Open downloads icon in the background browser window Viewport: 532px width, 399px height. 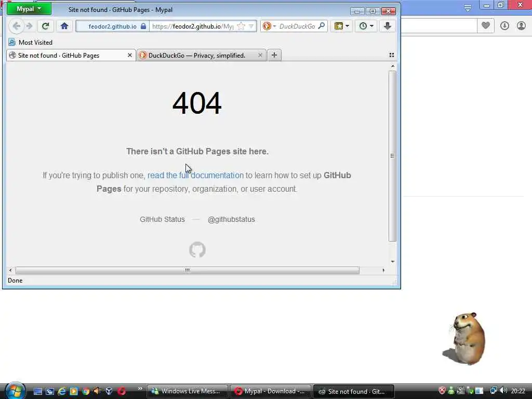pyautogui.click(x=504, y=25)
